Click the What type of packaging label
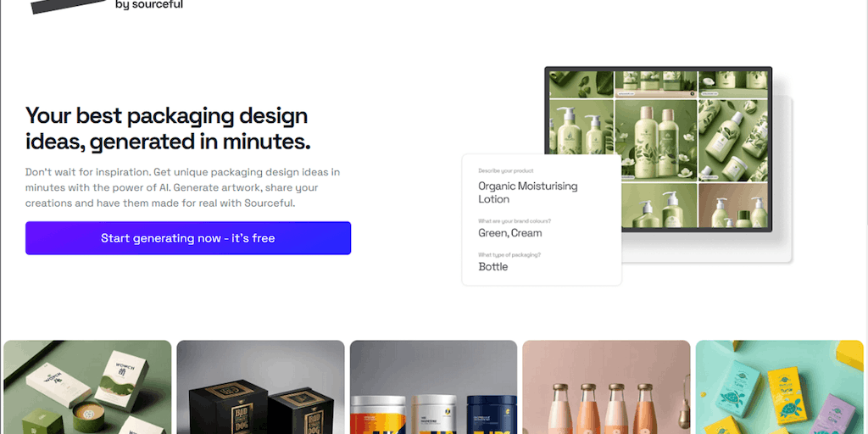The height and width of the screenshot is (434, 868). click(509, 254)
